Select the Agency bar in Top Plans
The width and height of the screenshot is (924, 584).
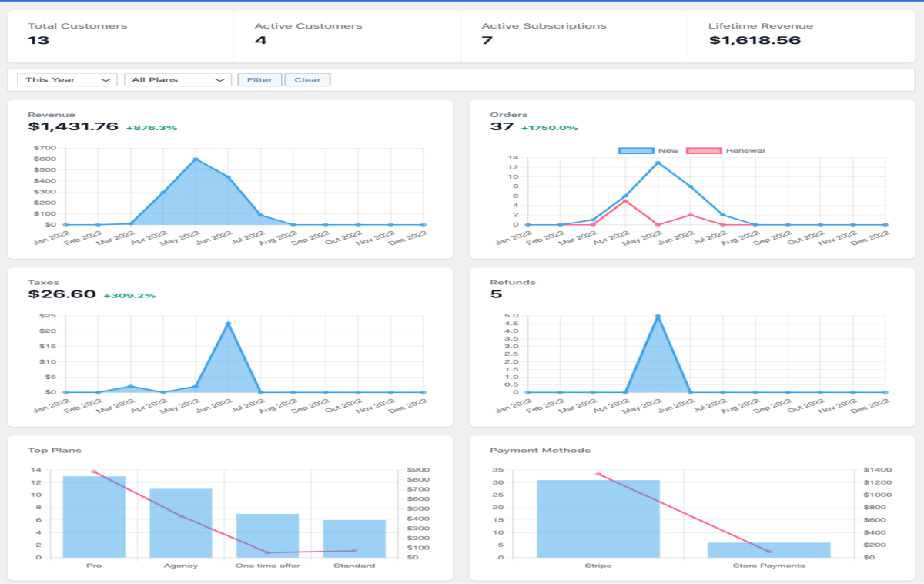180,523
